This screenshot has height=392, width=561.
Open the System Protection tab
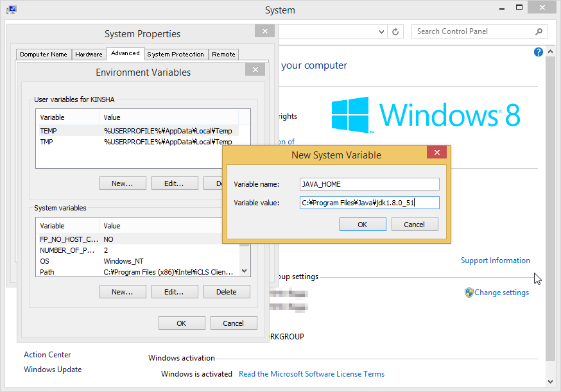pos(176,55)
